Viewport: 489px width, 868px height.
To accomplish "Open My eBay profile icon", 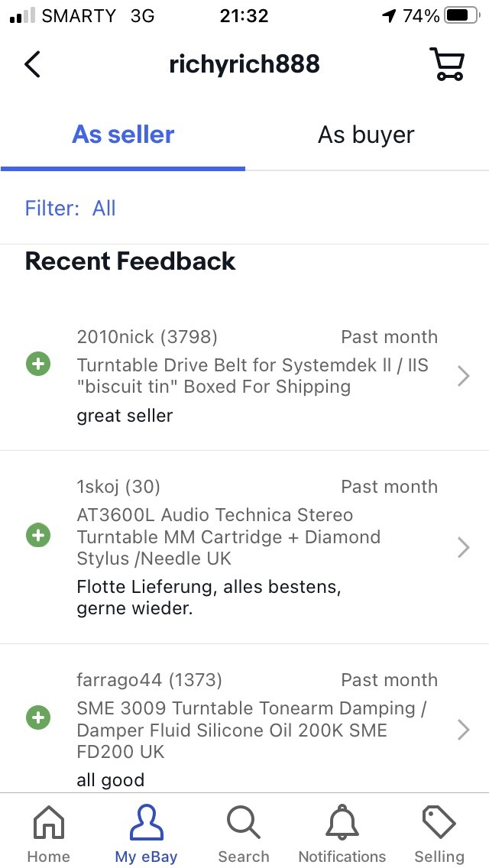I will point(146,822).
